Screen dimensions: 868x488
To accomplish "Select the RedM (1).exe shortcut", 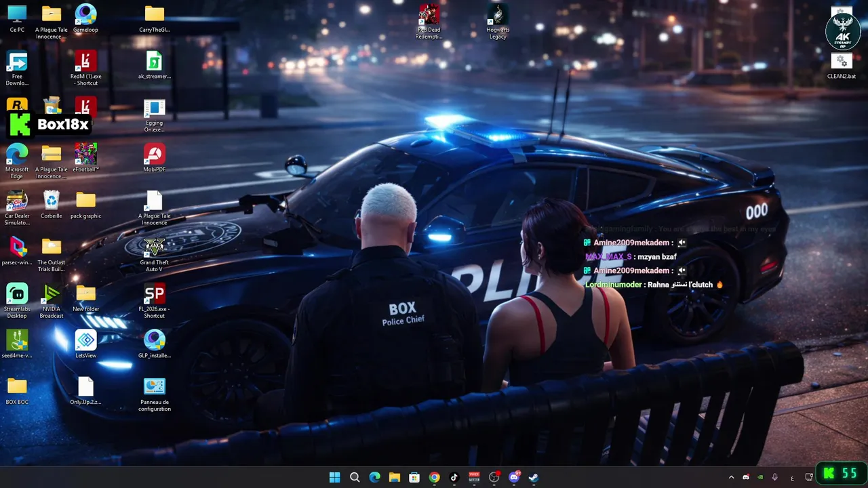I will click(85, 68).
